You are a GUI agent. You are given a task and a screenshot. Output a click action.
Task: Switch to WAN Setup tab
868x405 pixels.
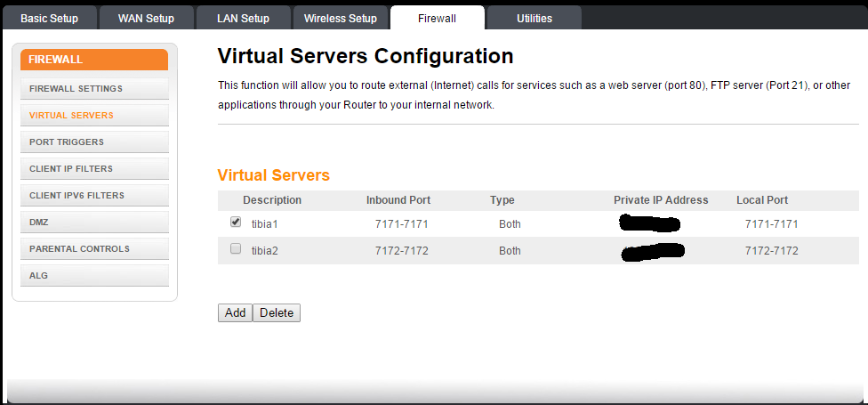pos(146,19)
